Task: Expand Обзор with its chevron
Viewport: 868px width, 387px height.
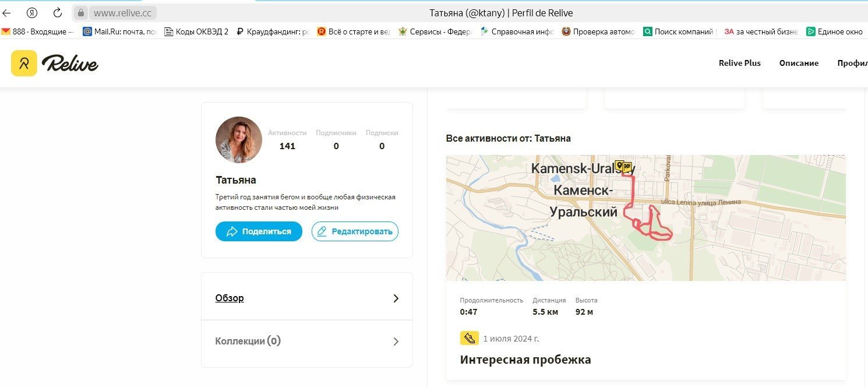Action: [x=396, y=298]
